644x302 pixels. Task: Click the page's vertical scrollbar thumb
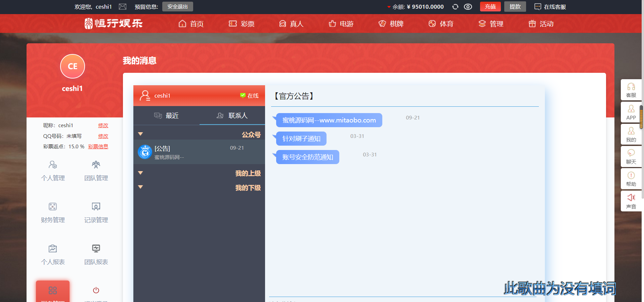(641, 117)
